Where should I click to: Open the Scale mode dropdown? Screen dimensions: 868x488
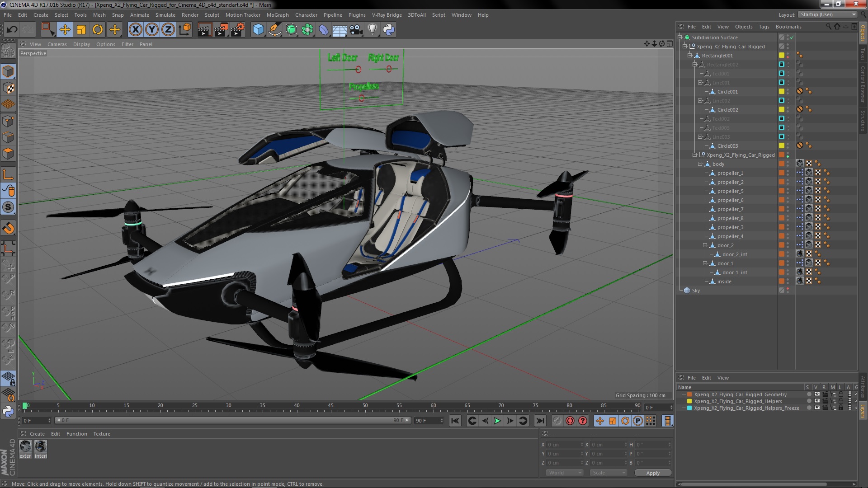pos(609,473)
